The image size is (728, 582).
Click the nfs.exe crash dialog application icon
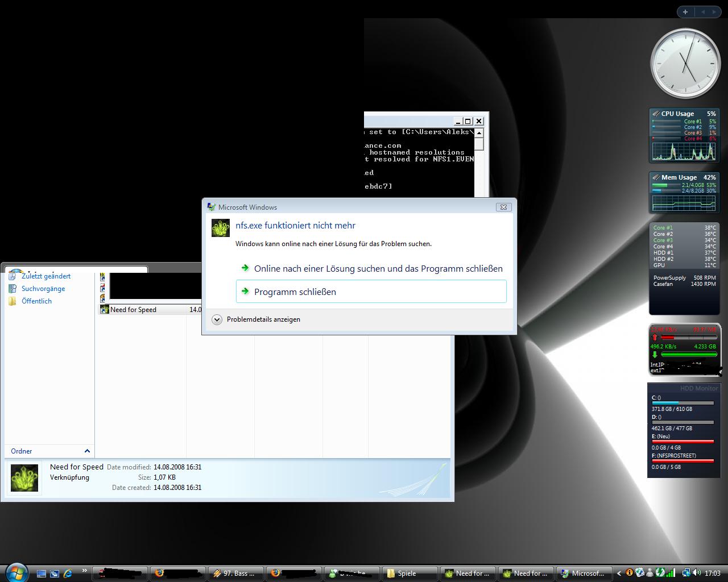pos(221,228)
